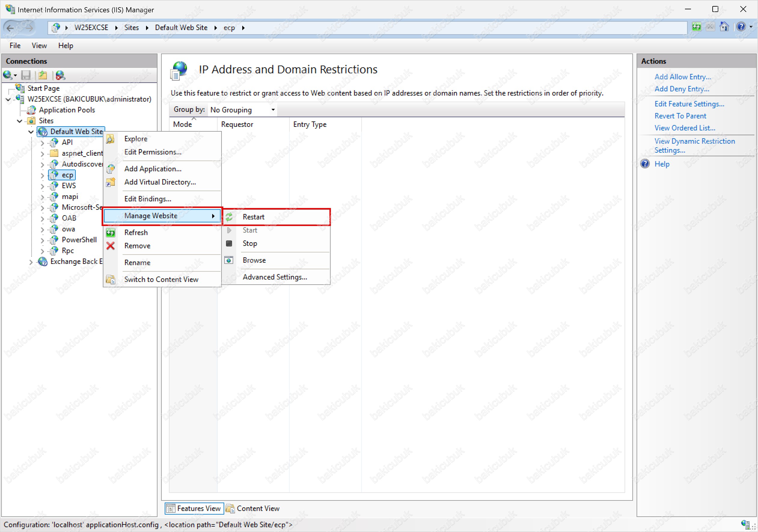Viewport: 758px width, 532px height.
Task: Click W25EXCSE in the address breadcrumb
Action: 91,28
